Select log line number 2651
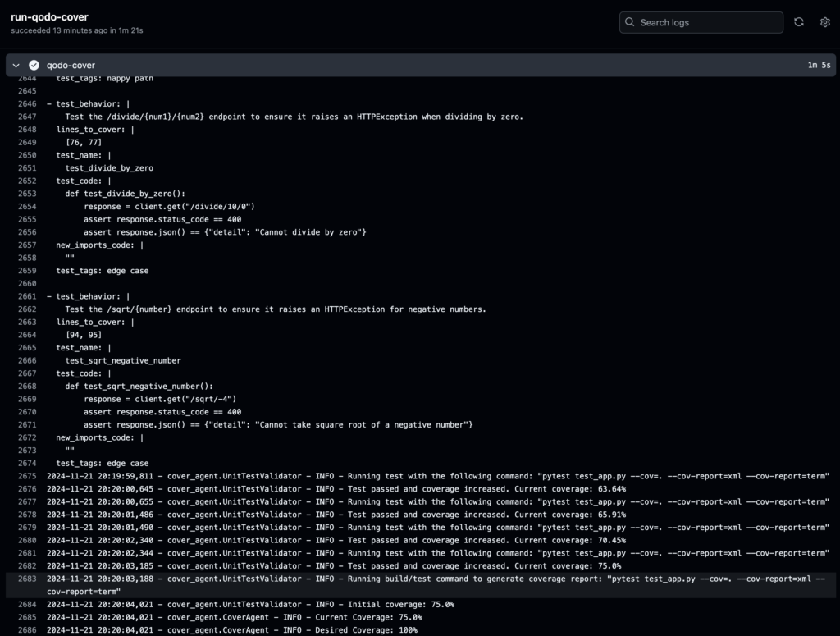The width and height of the screenshot is (840, 636). click(x=27, y=167)
